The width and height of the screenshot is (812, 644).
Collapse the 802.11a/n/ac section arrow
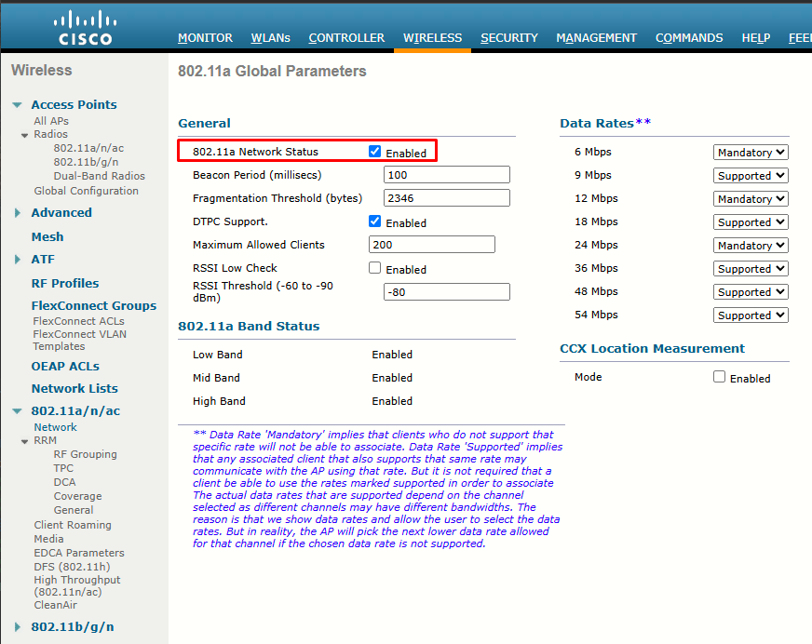(17, 411)
